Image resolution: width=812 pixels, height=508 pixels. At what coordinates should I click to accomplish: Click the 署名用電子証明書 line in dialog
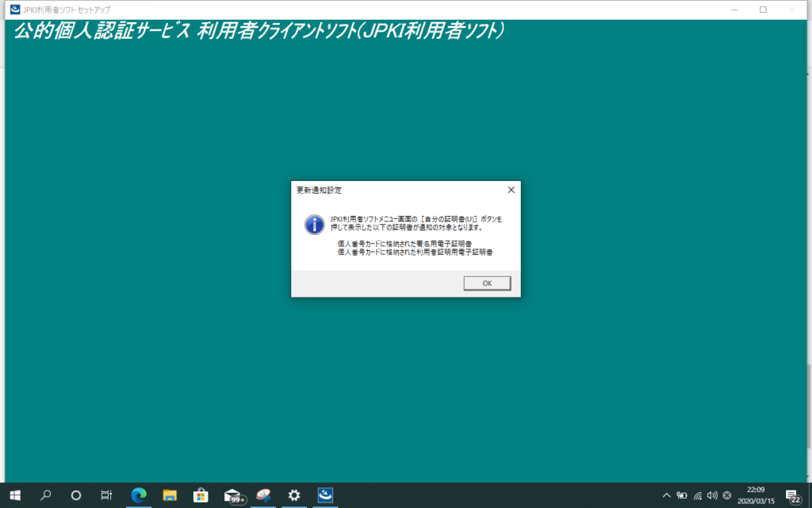404,244
